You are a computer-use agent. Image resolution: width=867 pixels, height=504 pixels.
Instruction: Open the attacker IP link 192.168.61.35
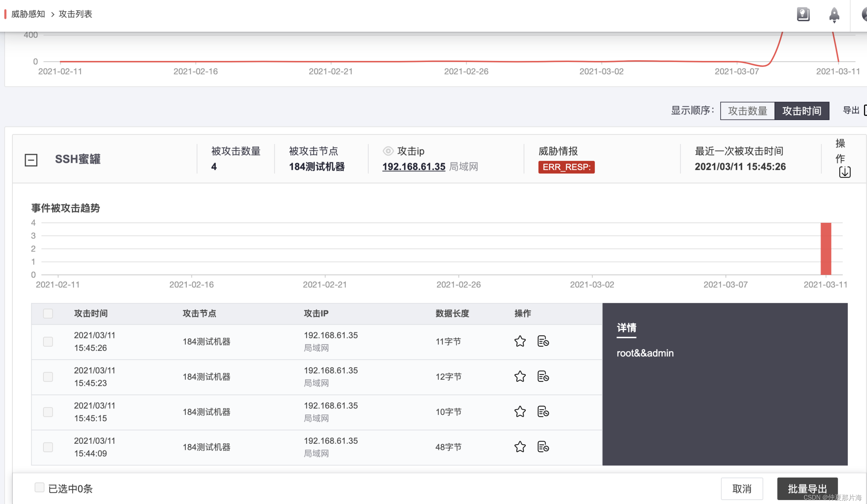[x=414, y=167]
